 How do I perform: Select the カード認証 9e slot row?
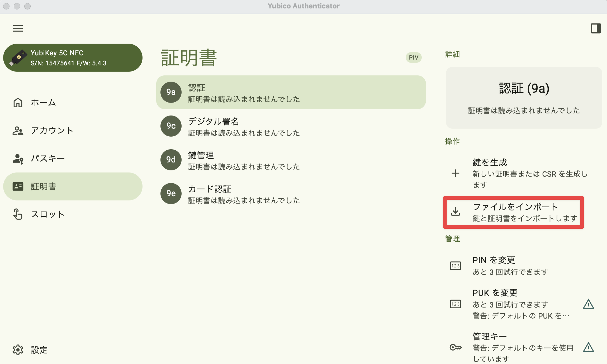(291, 194)
